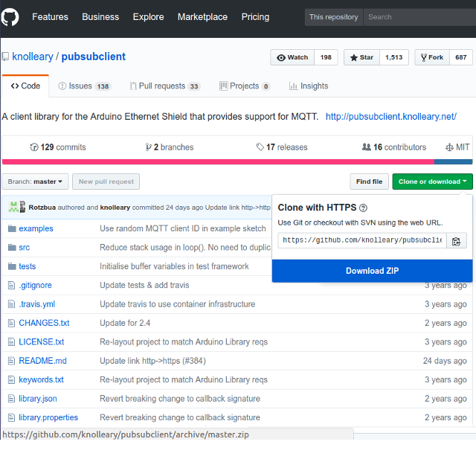Focus the repository Search field
Image resolution: width=476 pixels, height=453 pixels.
[419, 17]
